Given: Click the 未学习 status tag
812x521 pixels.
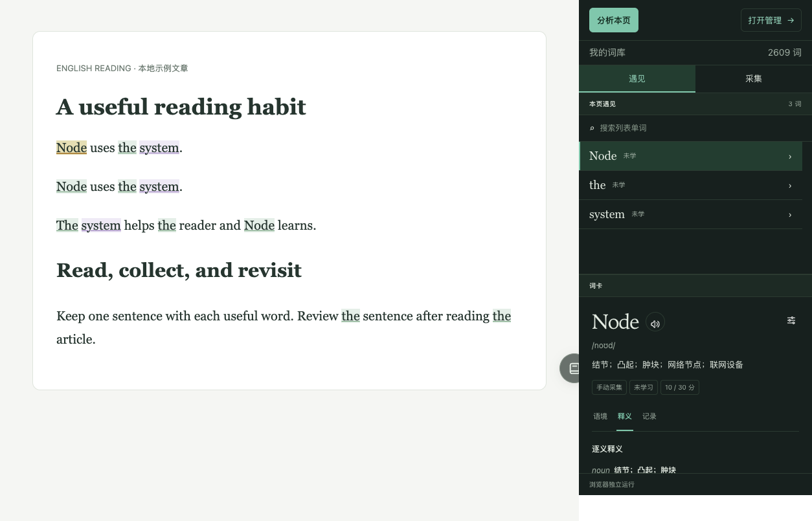Looking at the screenshot, I should [644, 388].
